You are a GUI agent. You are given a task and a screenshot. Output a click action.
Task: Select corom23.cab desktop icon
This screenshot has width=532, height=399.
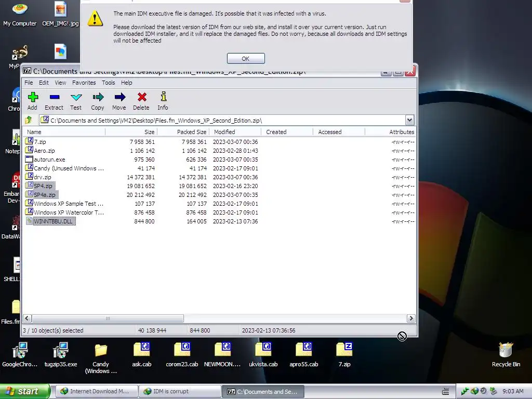tap(182, 355)
